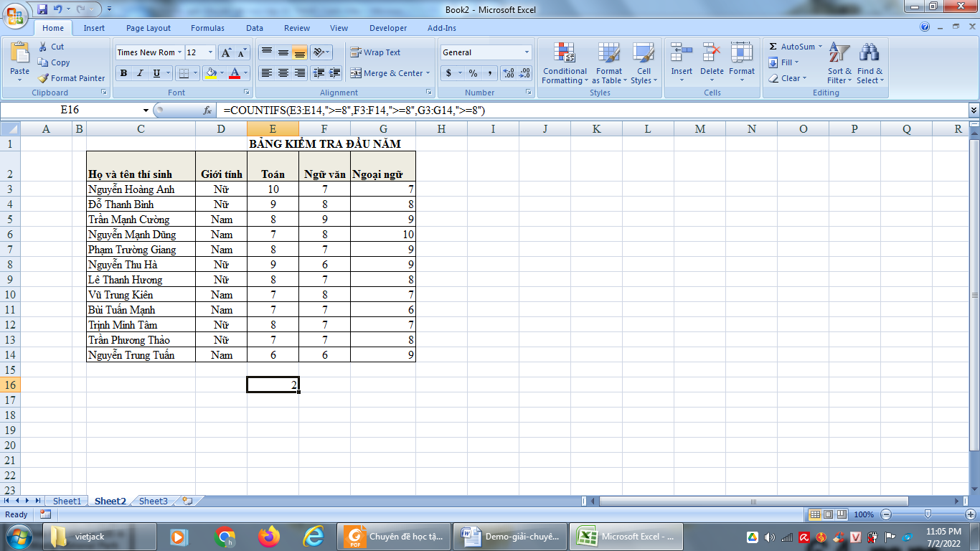
Task: Click the Insert Function fx icon
Action: [207, 110]
